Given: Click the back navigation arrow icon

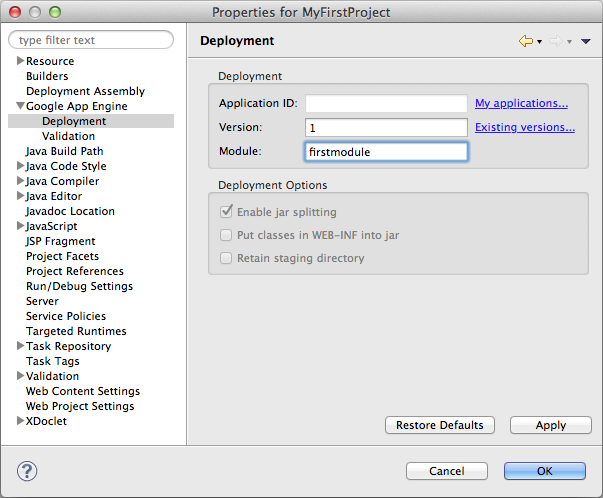Looking at the screenshot, I should [525, 41].
